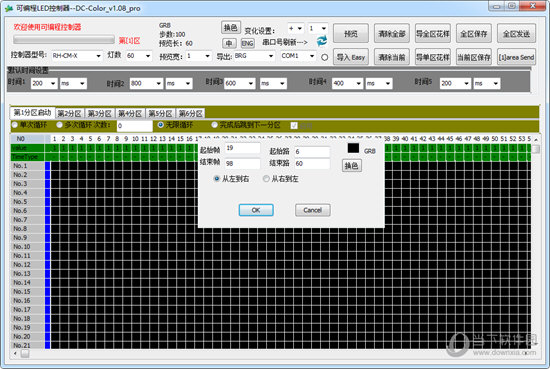Click the black color swatch in the dialog
The image size is (550, 369).
(x=353, y=148)
